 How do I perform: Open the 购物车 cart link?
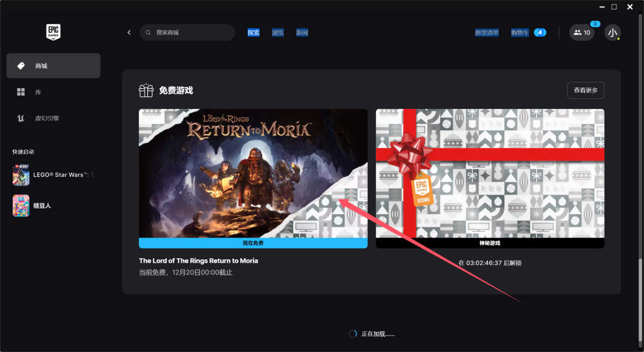[x=519, y=33]
